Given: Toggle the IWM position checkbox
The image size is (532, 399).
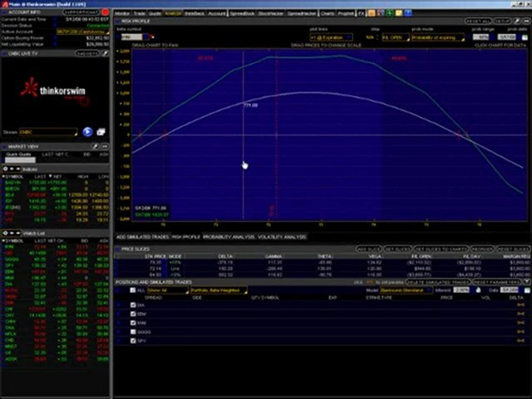Looking at the screenshot, I should tap(133, 323).
